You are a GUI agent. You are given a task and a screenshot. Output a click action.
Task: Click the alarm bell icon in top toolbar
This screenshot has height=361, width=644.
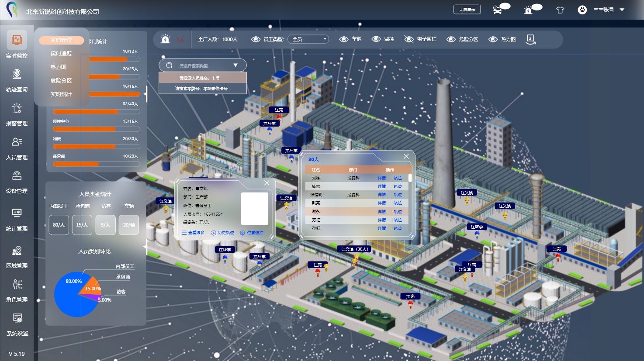[x=165, y=39]
